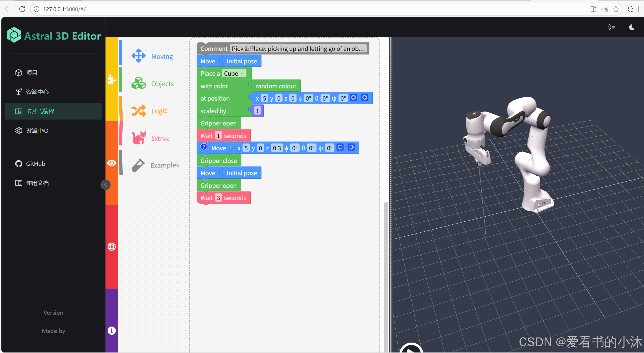
Task: Click left arrow icon on position block
Action: click(353, 98)
